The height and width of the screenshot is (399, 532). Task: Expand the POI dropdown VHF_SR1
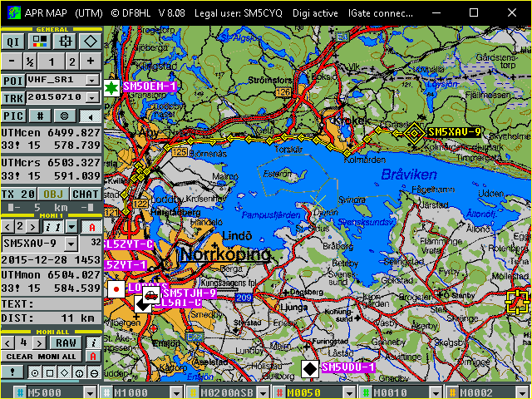(x=93, y=80)
